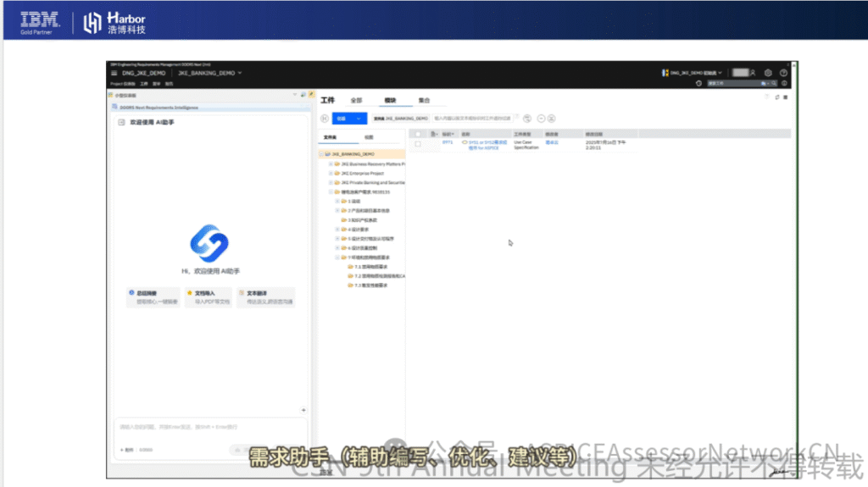The width and height of the screenshot is (868, 487).
Task: Collapse the JKE_BANKING_DEMO root folder
Action: point(321,154)
